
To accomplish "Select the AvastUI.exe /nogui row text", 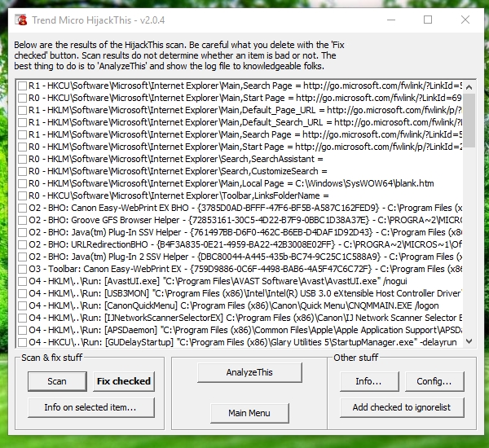I will pyautogui.click(x=218, y=281).
